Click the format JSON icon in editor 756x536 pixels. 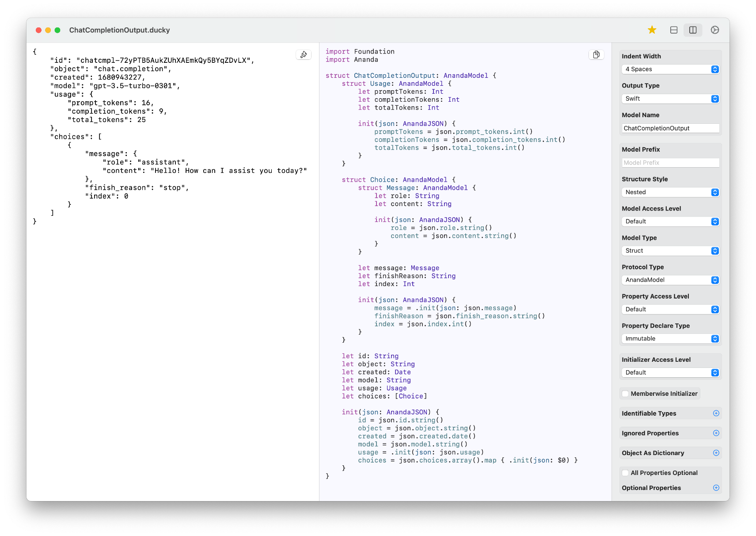[x=304, y=55]
